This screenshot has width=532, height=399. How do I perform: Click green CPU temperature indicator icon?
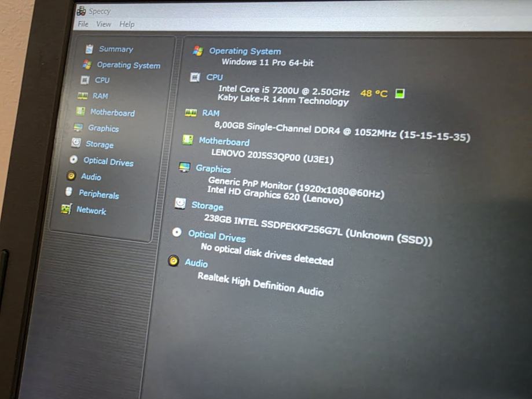click(x=400, y=93)
